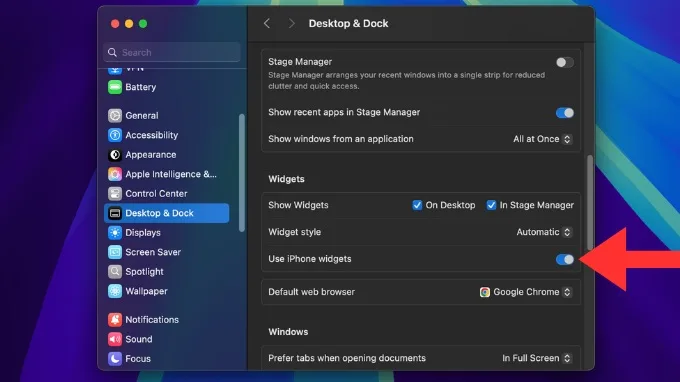Open the All at Once dropdown

point(542,139)
